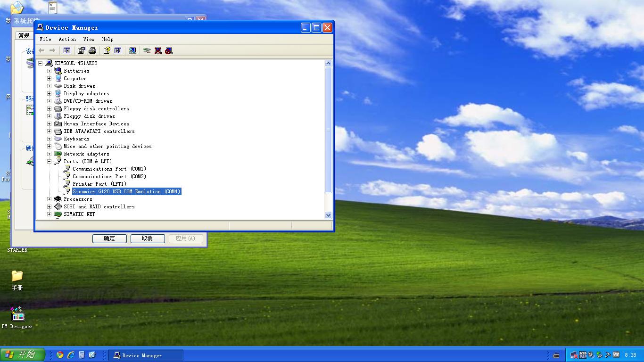This screenshot has height=362, width=644.
Task: Switch to the 常规 tab in System Properties
Action: point(24,36)
